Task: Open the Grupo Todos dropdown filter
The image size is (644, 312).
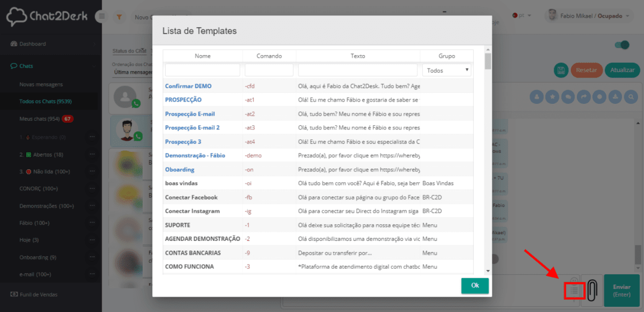Action: pos(447,70)
